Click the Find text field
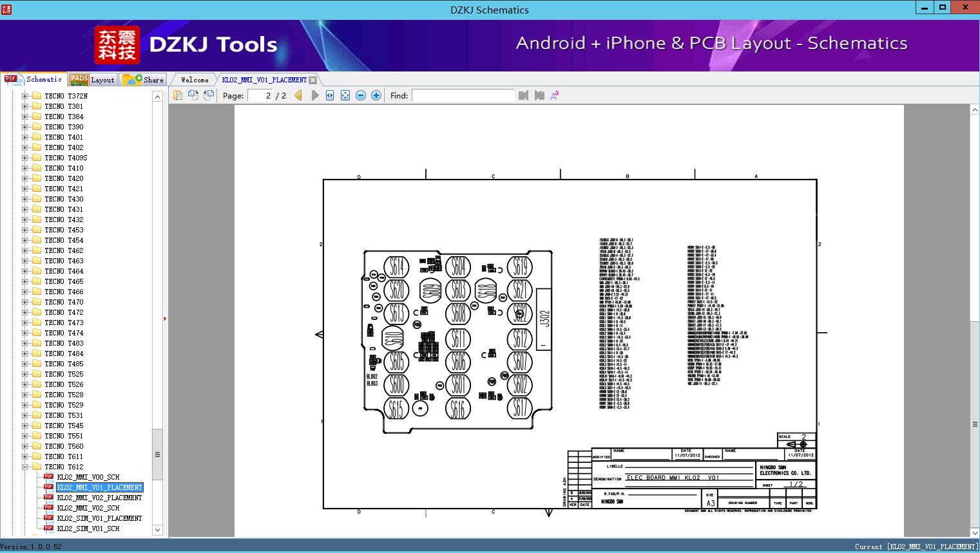The height and width of the screenshot is (553, 980). coord(463,95)
